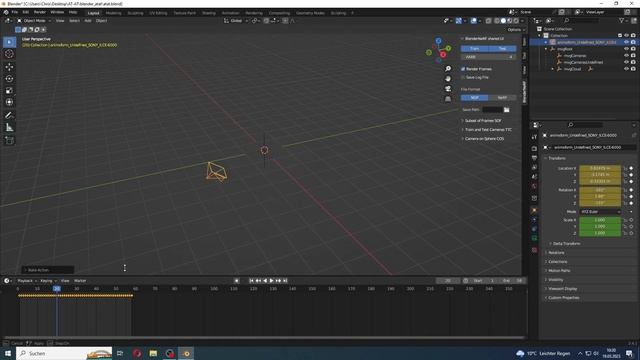Image resolution: width=640 pixels, height=360 pixels.
Task: Open Blender app icon in taskbar
Action: [186, 353]
